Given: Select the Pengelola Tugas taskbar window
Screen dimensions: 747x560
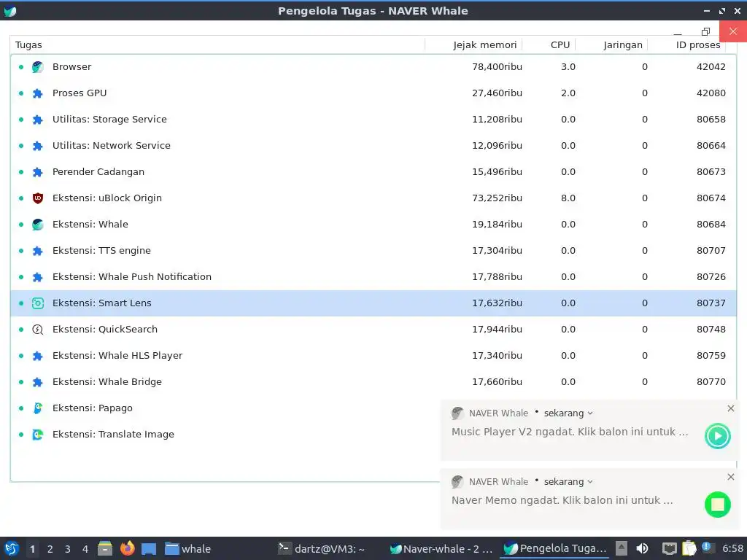Looking at the screenshot, I should [554, 548].
